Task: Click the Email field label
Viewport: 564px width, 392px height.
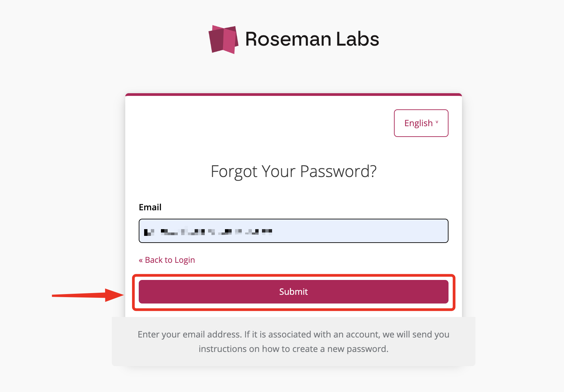Action: 150,207
